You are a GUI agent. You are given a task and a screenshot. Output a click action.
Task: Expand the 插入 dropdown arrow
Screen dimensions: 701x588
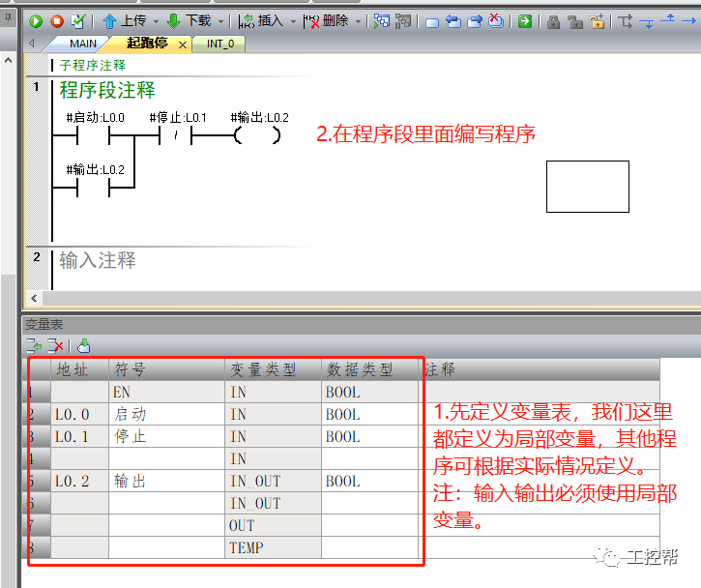[x=293, y=21]
